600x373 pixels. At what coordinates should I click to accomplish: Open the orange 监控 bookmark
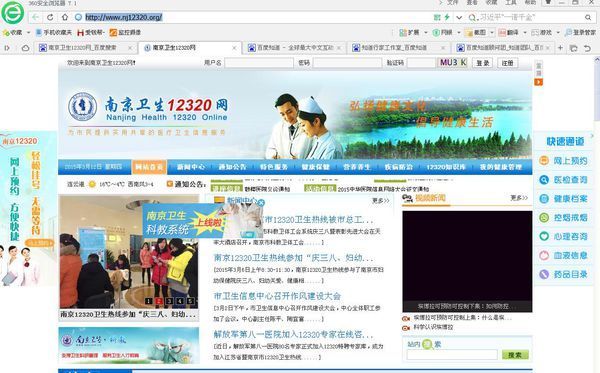click(x=125, y=33)
